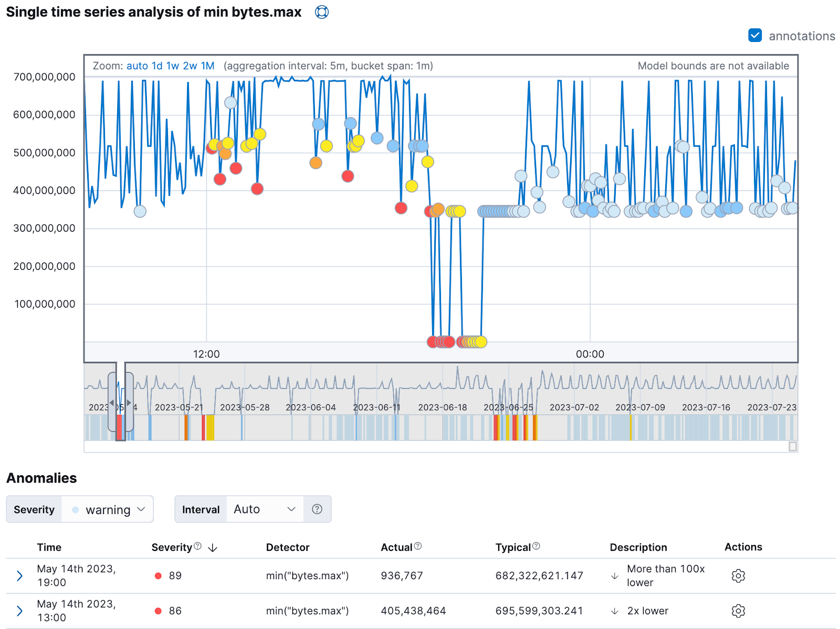Image resolution: width=840 pixels, height=629 pixels.
Task: Set chart zoom to auto
Action: (x=137, y=66)
